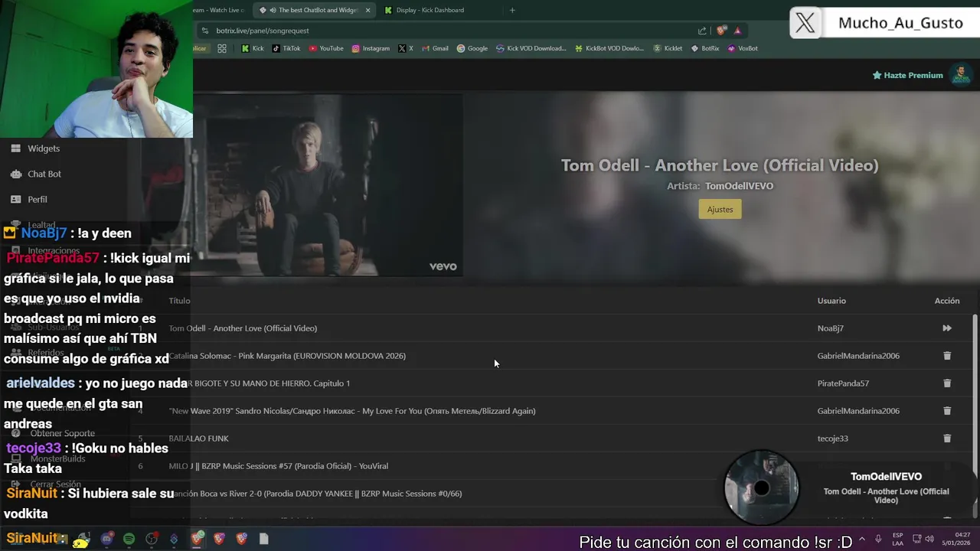980x551 pixels.
Task: Delete the BAILALAO FUNK request
Action: pyautogui.click(x=947, y=439)
